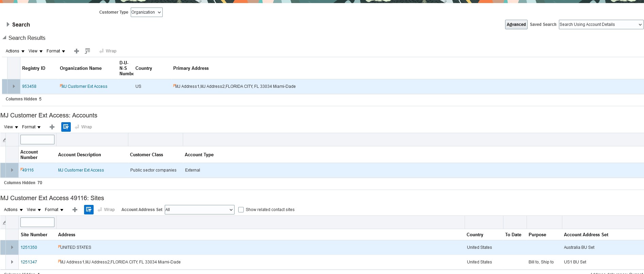The width and height of the screenshot is (644, 274).
Task: Toggle the Sites table filter icon
Action: (89, 210)
